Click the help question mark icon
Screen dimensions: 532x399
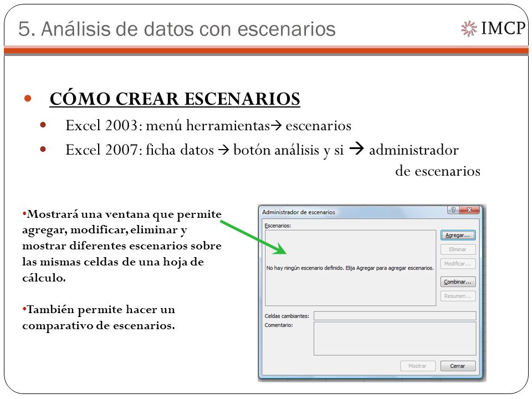coord(453,209)
